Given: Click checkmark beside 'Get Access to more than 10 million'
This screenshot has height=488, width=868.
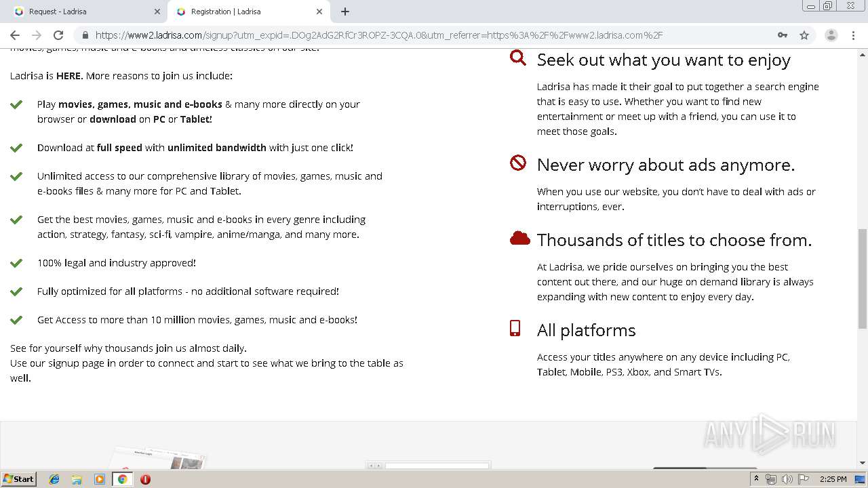Looking at the screenshot, I should tap(16, 320).
